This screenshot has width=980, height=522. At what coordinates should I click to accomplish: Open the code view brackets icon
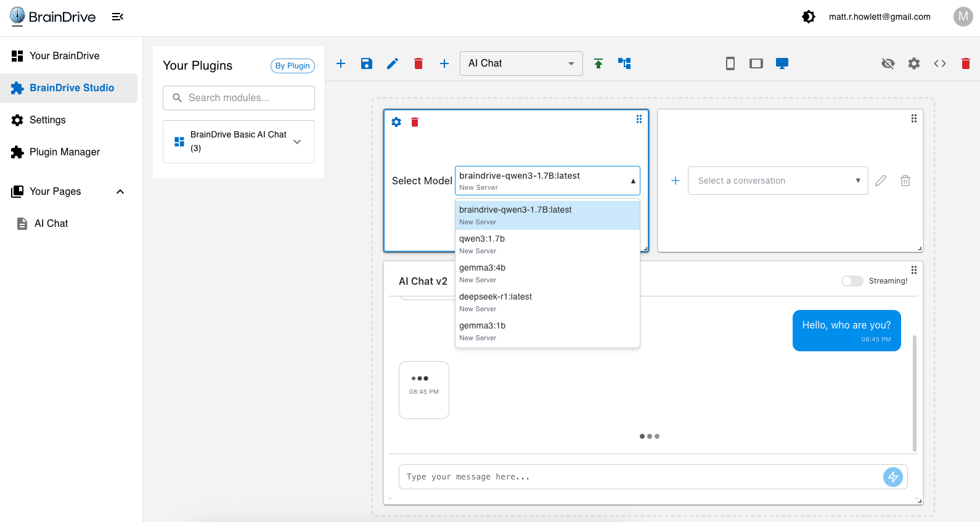click(x=940, y=63)
